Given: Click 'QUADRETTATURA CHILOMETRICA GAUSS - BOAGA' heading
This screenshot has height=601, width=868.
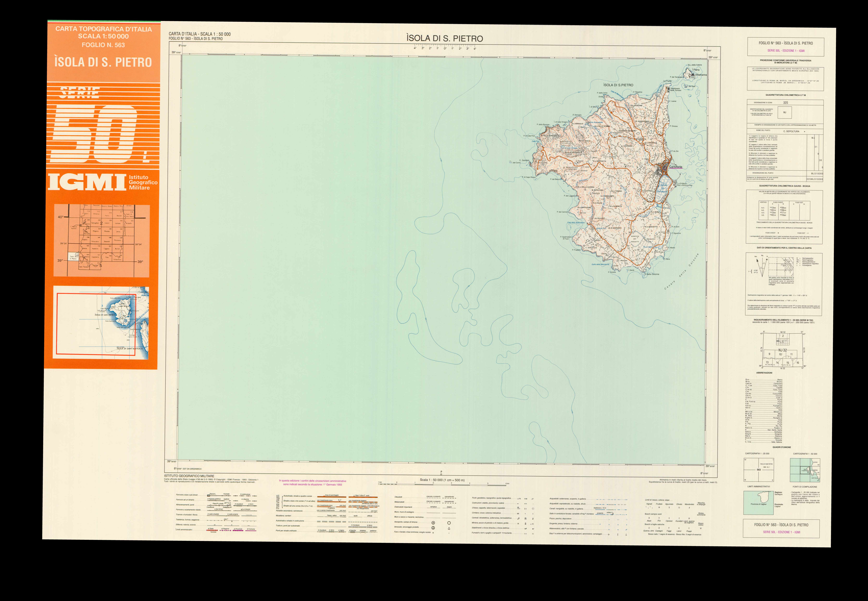Looking at the screenshot, I should click(785, 186).
